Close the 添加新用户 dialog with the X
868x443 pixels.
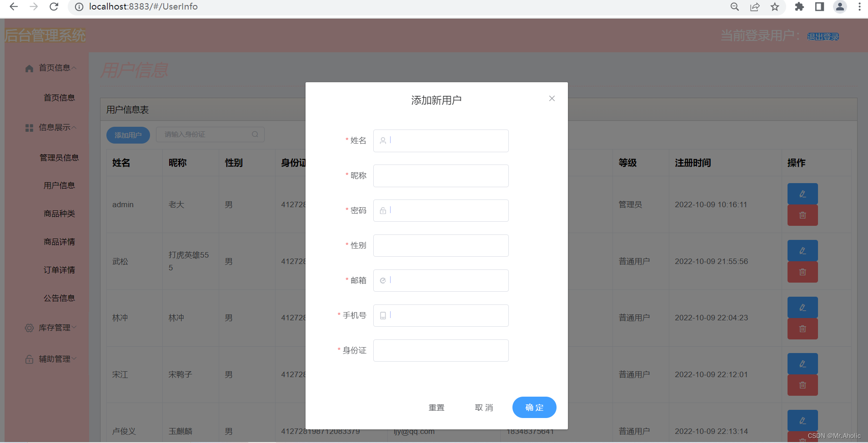click(552, 98)
